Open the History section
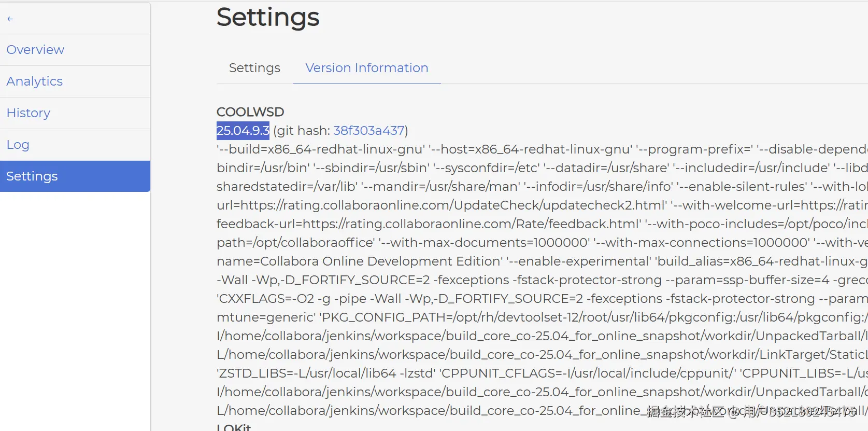 pyautogui.click(x=29, y=113)
